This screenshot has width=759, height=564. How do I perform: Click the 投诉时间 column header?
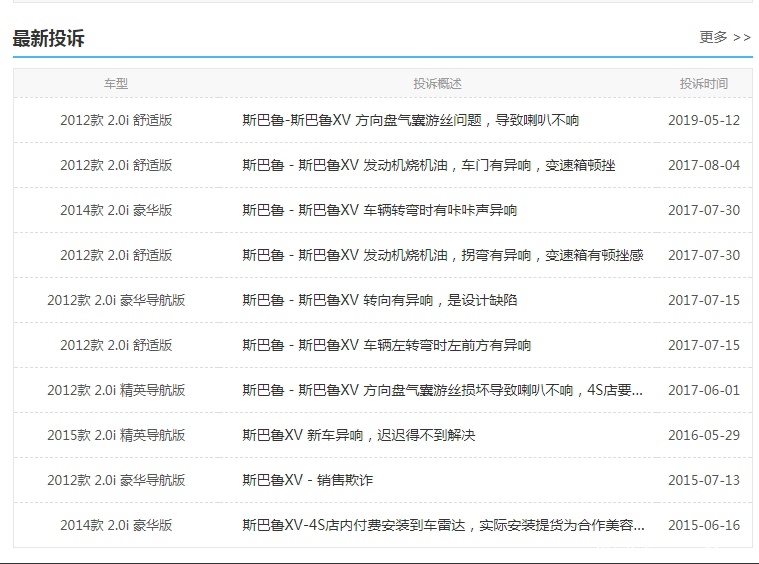(x=704, y=83)
